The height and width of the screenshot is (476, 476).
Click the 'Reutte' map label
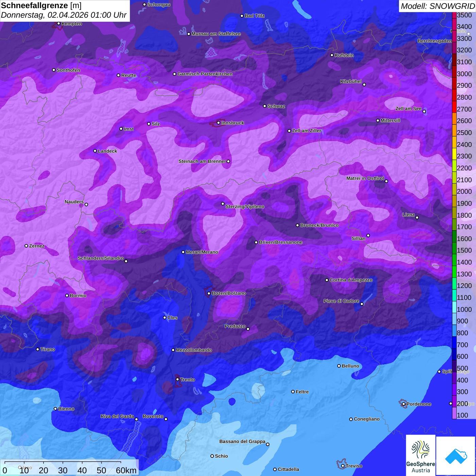pyautogui.click(x=129, y=75)
